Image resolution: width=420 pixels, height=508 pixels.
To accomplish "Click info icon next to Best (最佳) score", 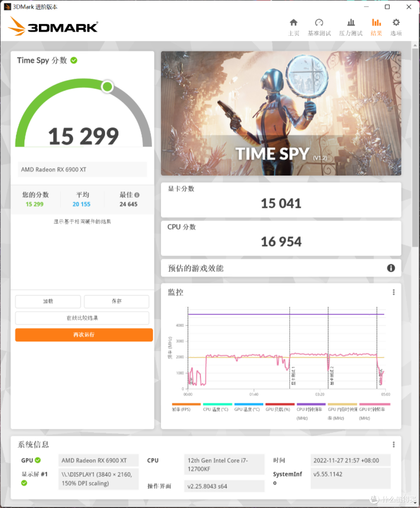I will [x=137, y=195].
